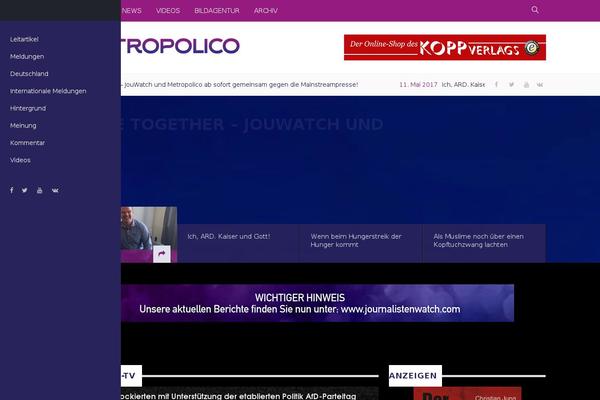Screen dimensions: 600x400
Task: Open ticker item dated 11. Mai 2017
Action: click(x=442, y=85)
